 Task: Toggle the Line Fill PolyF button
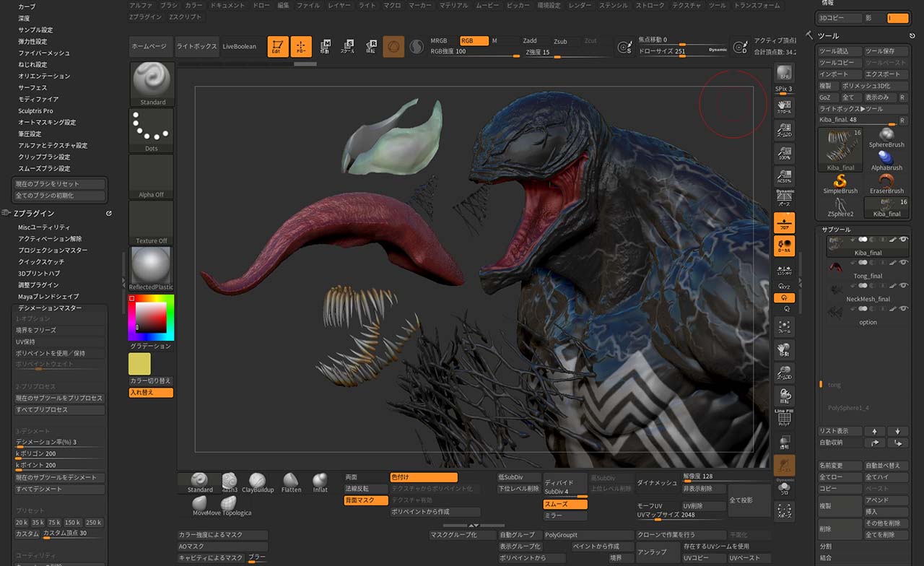coord(784,419)
